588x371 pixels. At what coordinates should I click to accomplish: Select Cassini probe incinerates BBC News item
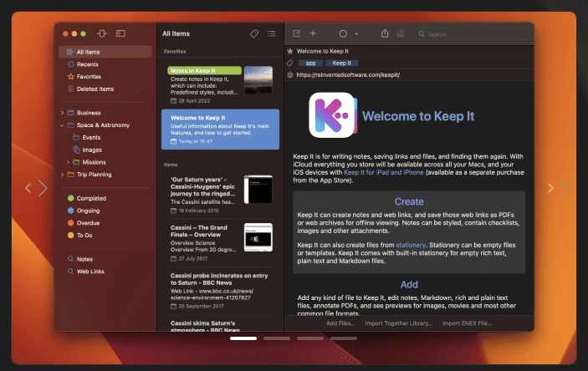220,291
